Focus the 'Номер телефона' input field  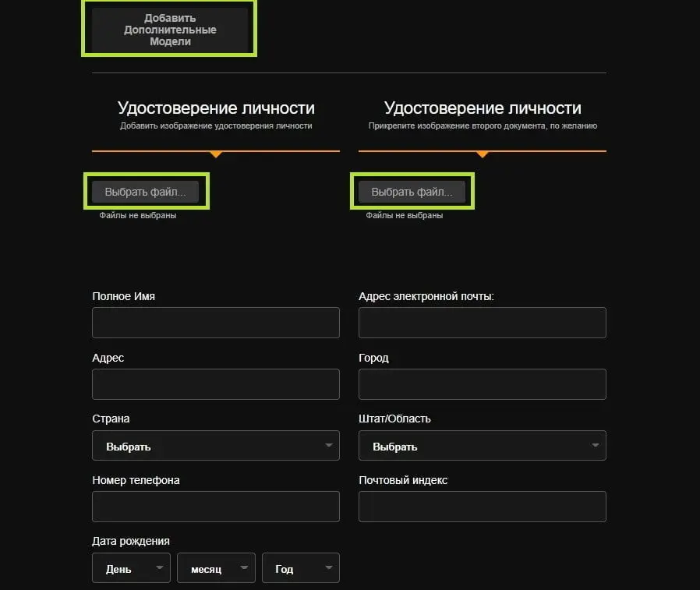[216, 507]
